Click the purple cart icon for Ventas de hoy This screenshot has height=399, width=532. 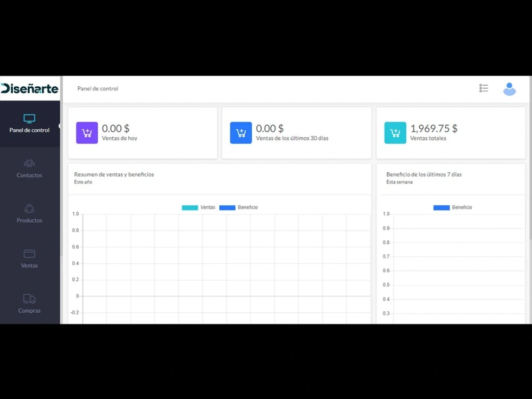[x=87, y=132]
